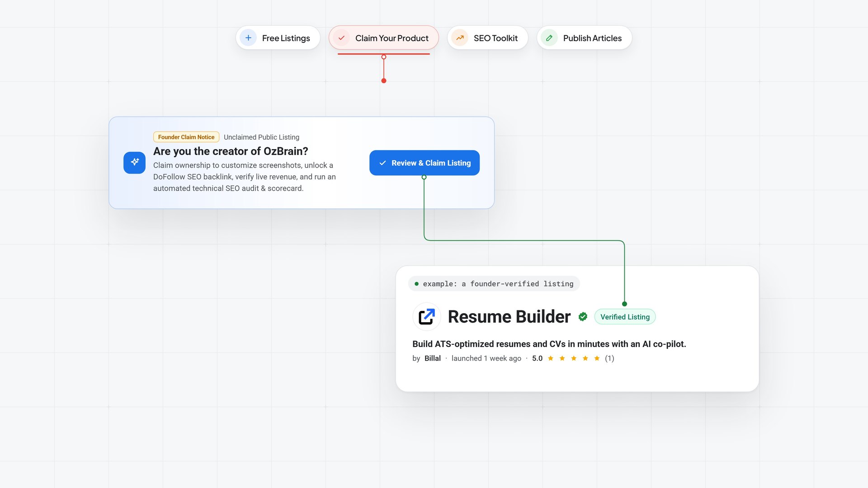Open the author link Billal
Screen dimensions: 868x488
click(432, 358)
